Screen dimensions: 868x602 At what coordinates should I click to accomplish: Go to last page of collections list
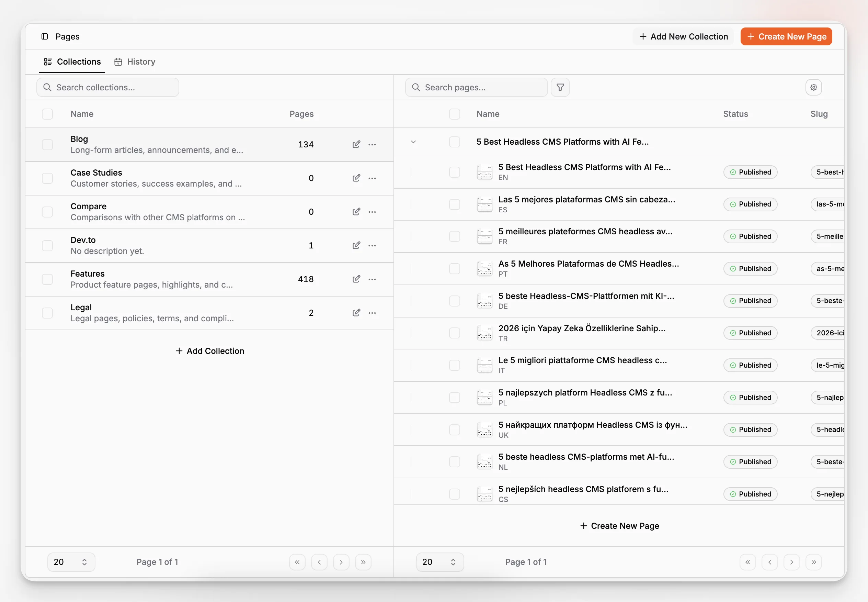pos(363,562)
